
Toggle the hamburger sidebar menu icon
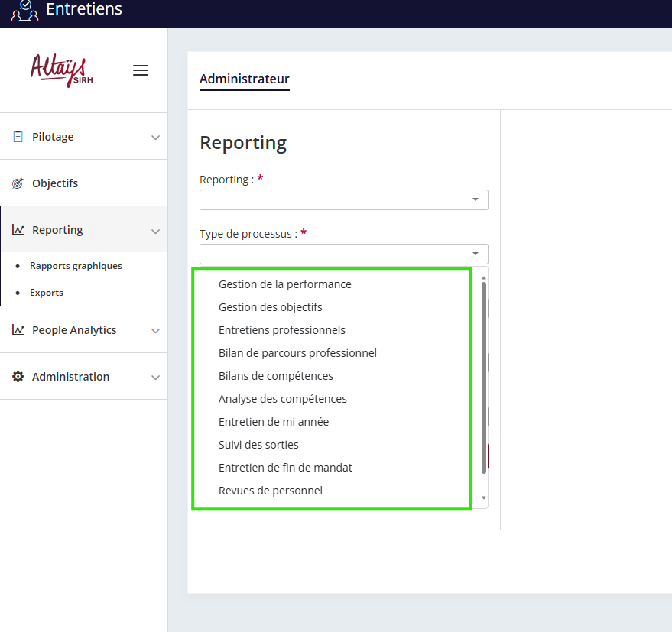(x=141, y=70)
